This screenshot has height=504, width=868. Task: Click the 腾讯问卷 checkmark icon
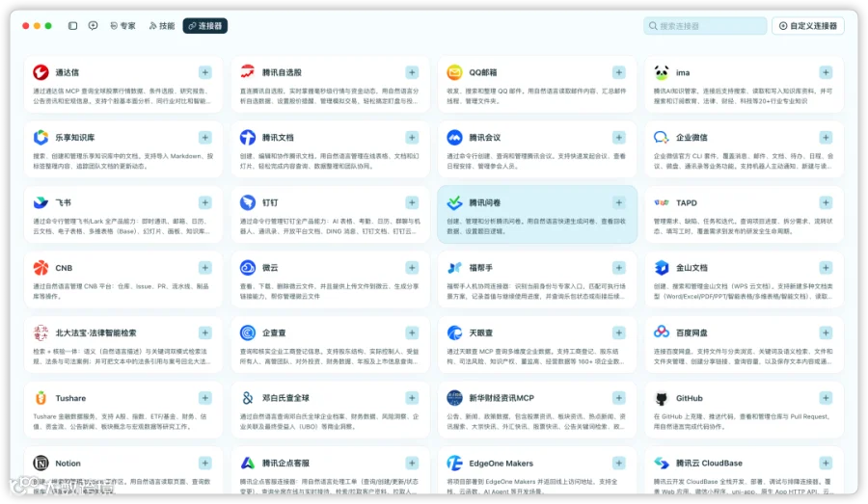click(x=454, y=202)
